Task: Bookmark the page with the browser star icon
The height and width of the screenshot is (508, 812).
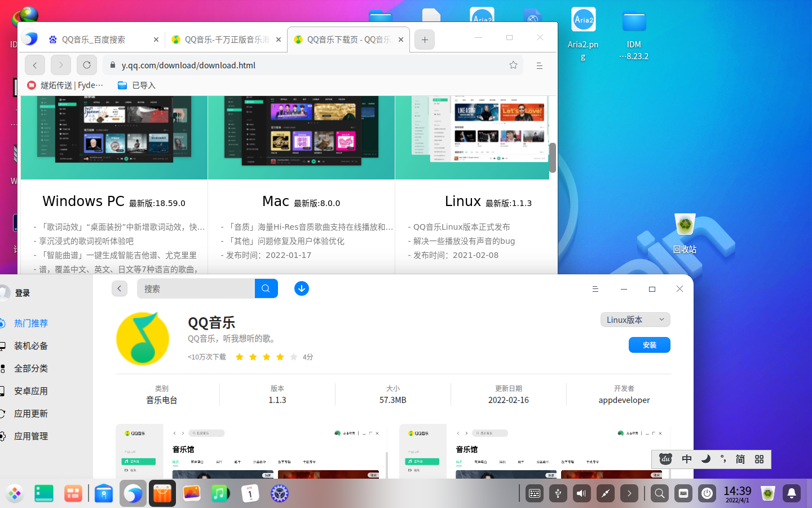Action: pyautogui.click(x=513, y=65)
